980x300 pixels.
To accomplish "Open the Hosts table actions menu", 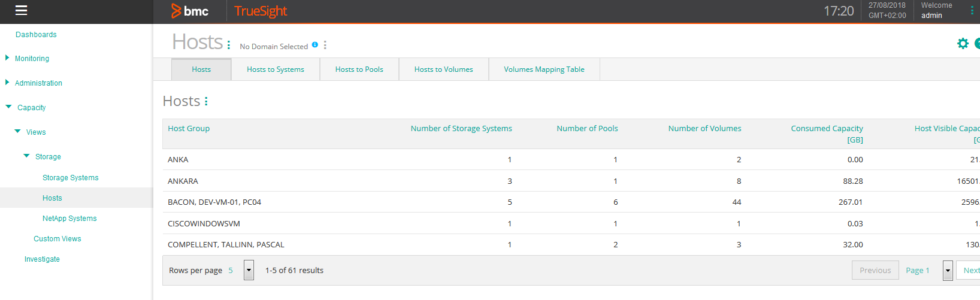I will [206, 101].
